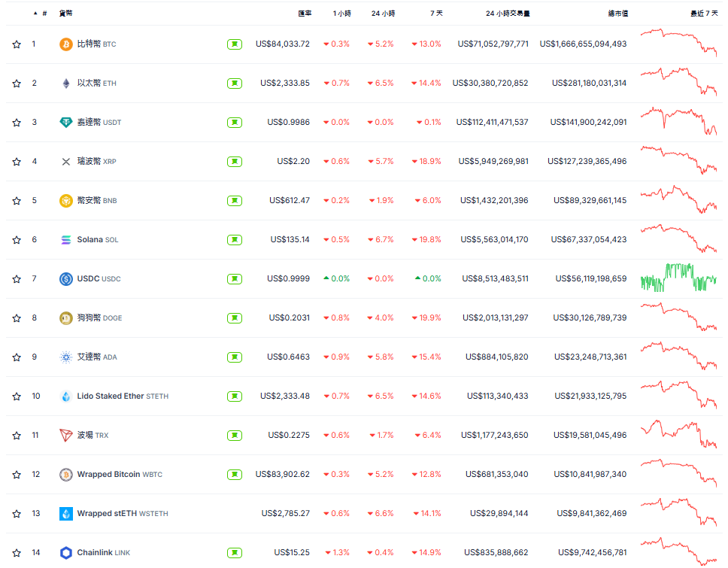Open the Solana SOL coin page

98,240
